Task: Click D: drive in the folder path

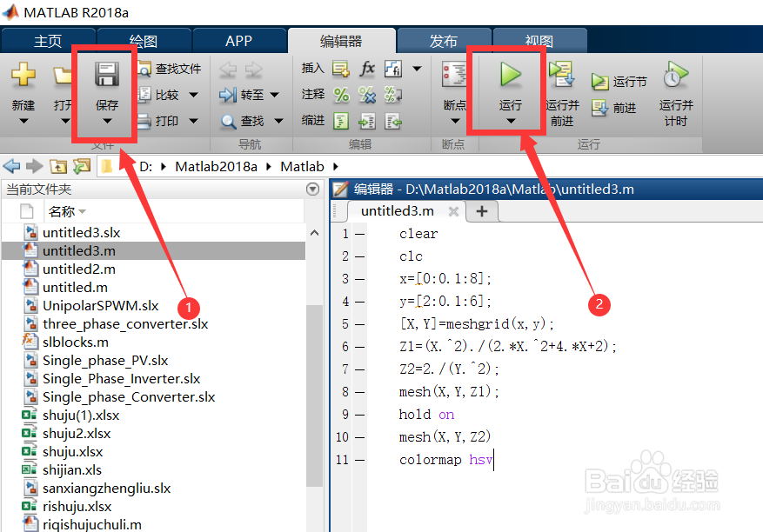Action: [145, 167]
